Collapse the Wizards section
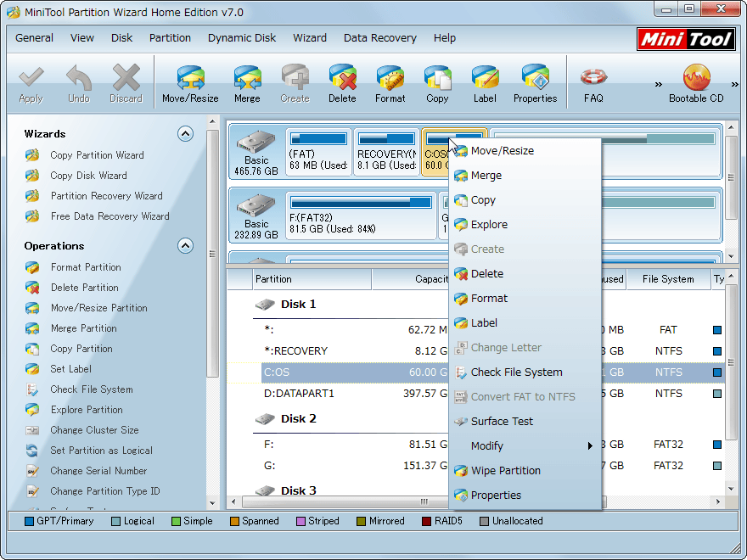The height and width of the screenshot is (560, 747). click(x=185, y=134)
